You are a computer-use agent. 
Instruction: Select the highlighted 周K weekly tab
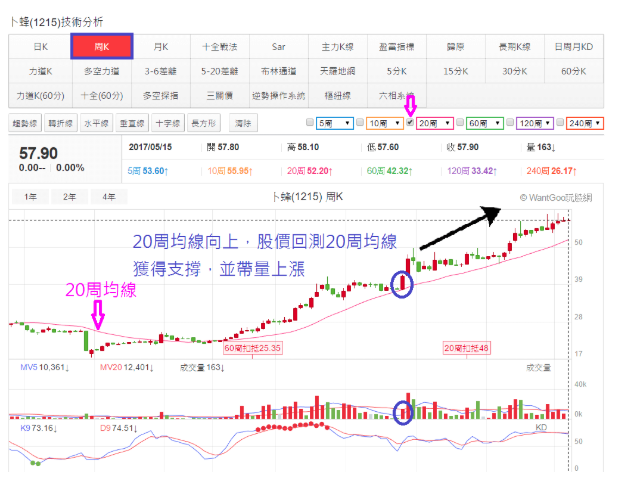pos(102,47)
